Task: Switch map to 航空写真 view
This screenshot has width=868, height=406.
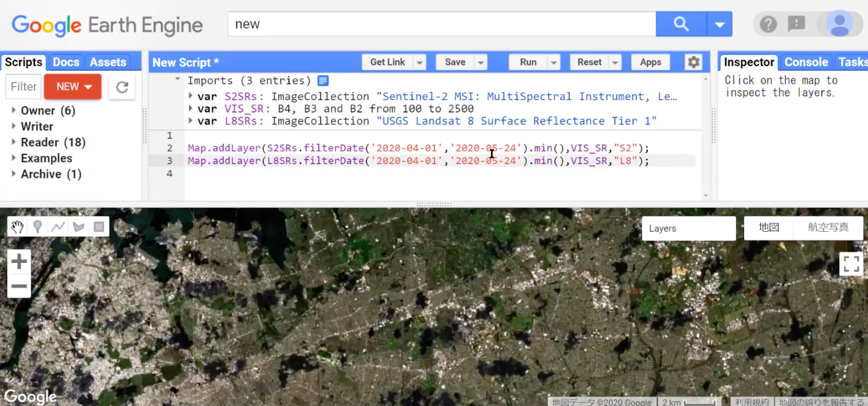Action: pos(828,227)
